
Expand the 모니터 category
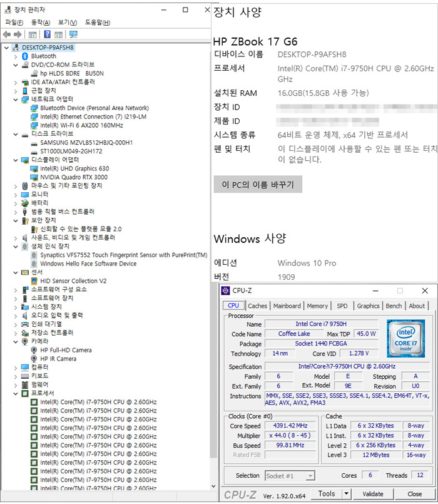click(16, 195)
